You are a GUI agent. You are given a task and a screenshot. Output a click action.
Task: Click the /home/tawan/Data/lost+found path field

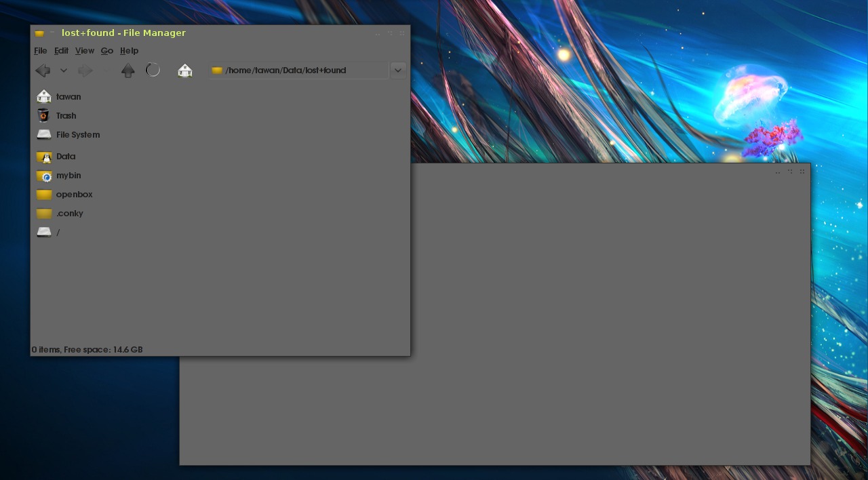point(298,70)
